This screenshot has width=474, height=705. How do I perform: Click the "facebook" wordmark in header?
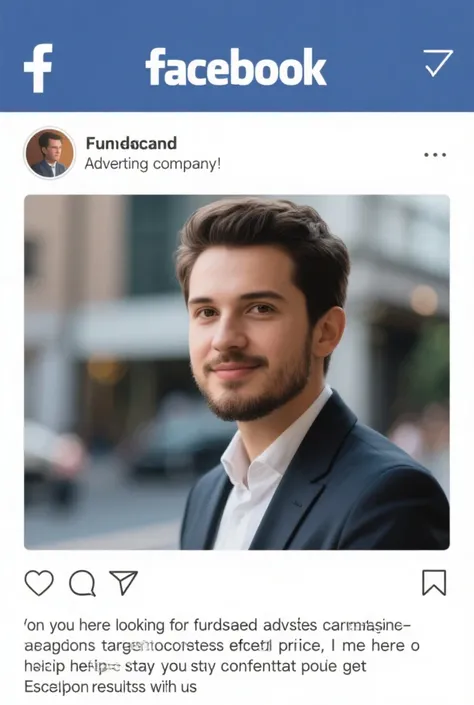click(x=236, y=67)
